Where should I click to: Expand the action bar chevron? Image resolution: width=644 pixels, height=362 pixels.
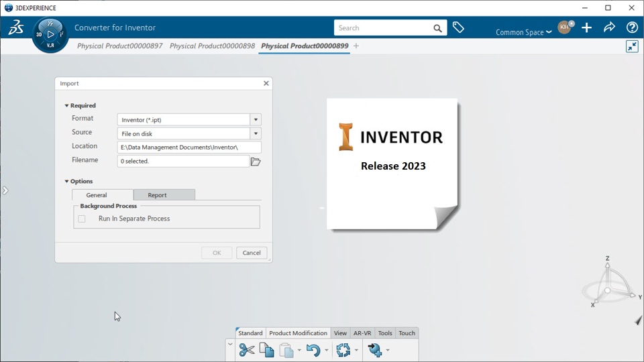[x=230, y=345]
